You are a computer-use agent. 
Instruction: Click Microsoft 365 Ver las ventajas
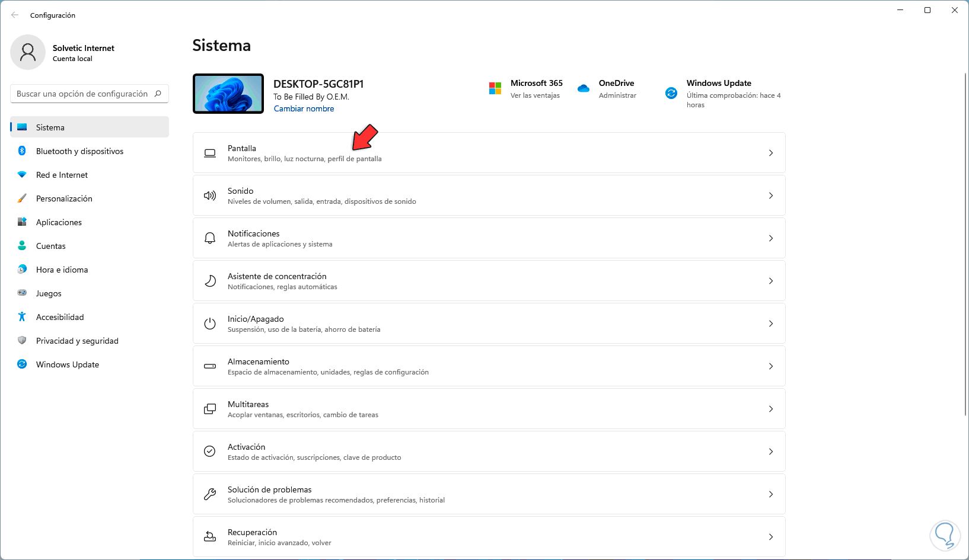535,95
